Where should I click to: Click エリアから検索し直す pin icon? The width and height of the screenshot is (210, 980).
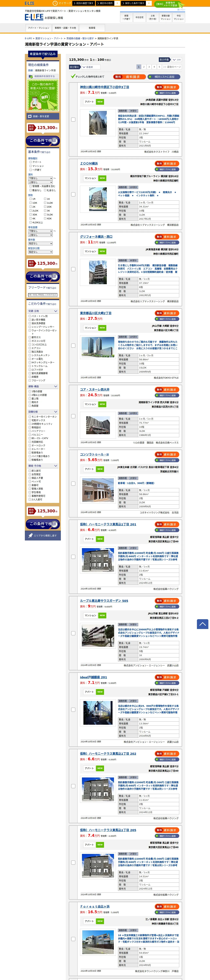pos(43,536)
